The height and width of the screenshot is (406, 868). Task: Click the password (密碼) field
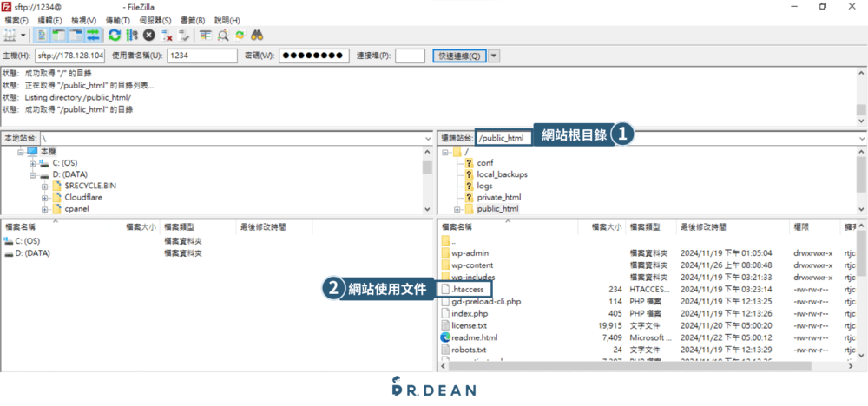point(314,56)
